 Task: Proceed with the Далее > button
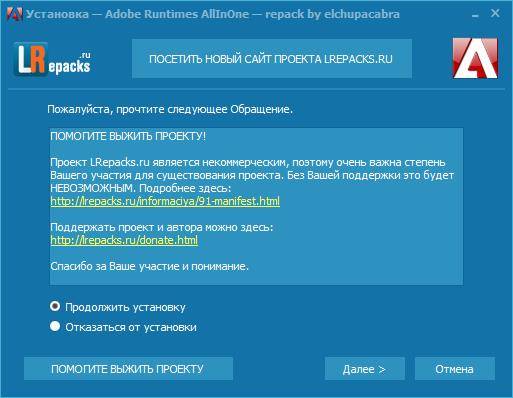tap(365, 369)
